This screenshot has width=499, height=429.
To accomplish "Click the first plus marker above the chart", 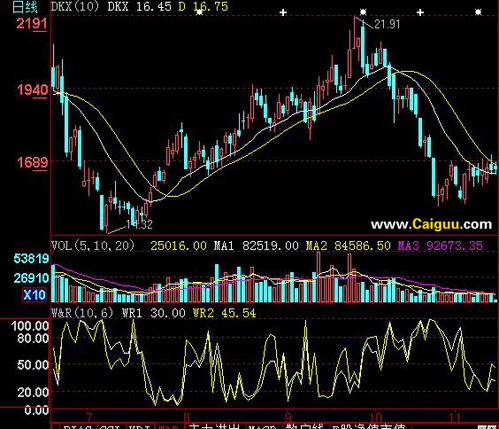I will pyautogui.click(x=283, y=13).
